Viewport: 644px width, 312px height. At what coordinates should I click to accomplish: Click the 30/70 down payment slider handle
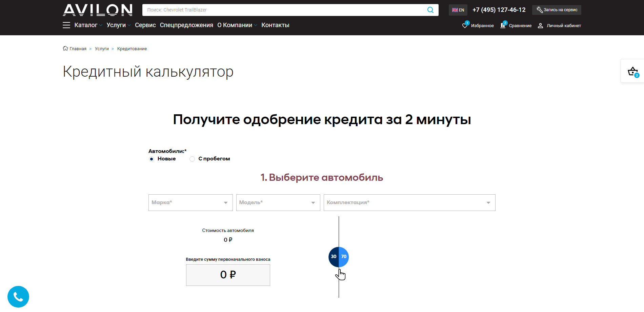tap(339, 257)
